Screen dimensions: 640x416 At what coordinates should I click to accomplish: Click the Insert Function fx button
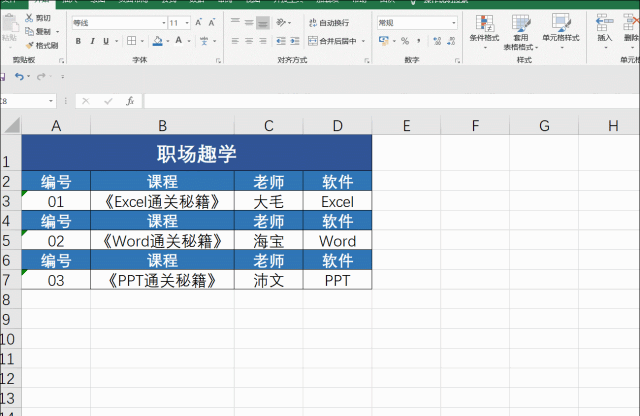pos(130,101)
